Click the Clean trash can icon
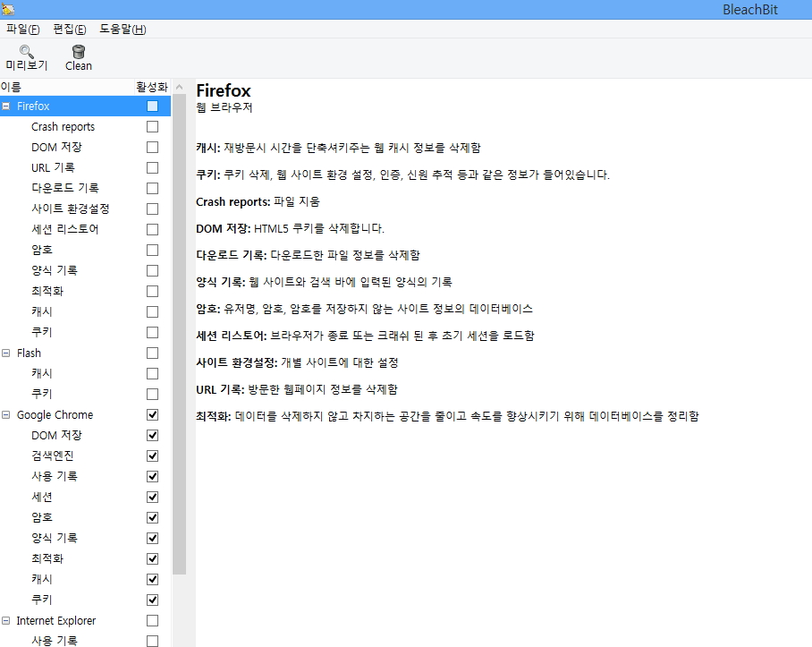The height and width of the screenshot is (647, 812). [x=79, y=51]
